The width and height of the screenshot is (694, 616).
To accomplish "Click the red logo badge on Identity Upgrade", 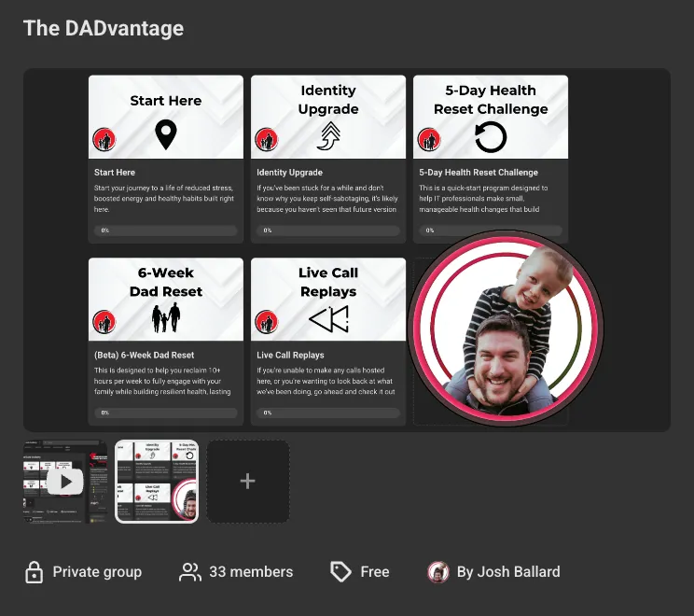I will (x=267, y=139).
